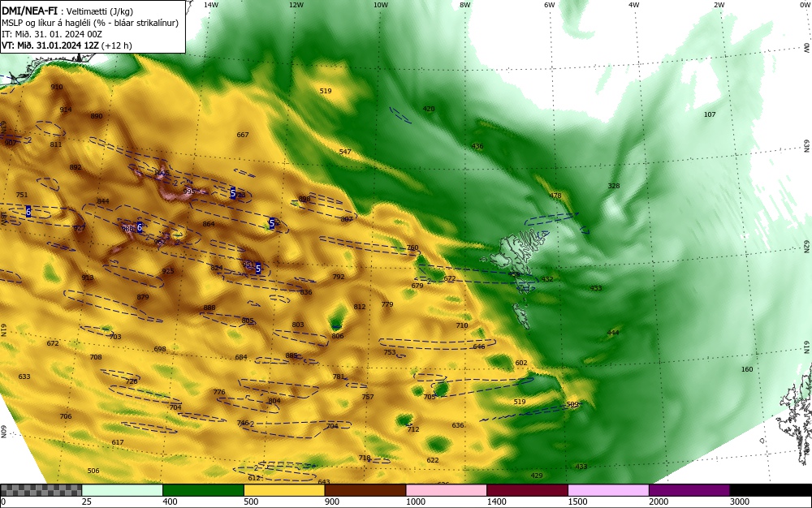
Task: Click the '910' value on the map
Action: click(57, 87)
